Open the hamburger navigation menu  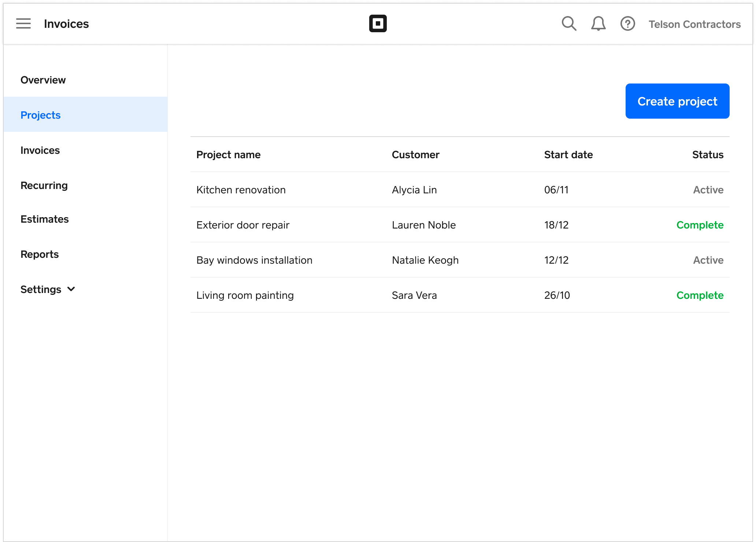(x=23, y=23)
